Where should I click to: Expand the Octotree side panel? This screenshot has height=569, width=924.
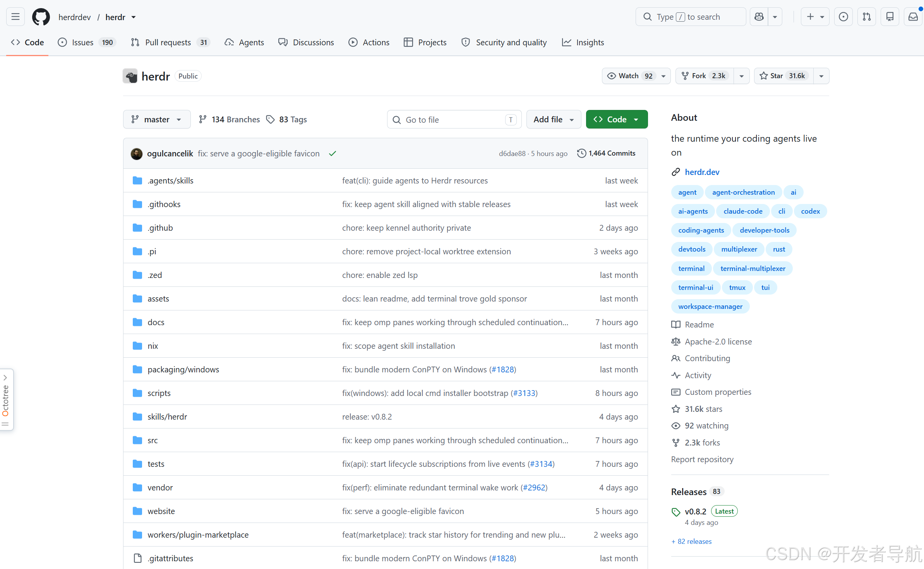pyautogui.click(x=6, y=399)
